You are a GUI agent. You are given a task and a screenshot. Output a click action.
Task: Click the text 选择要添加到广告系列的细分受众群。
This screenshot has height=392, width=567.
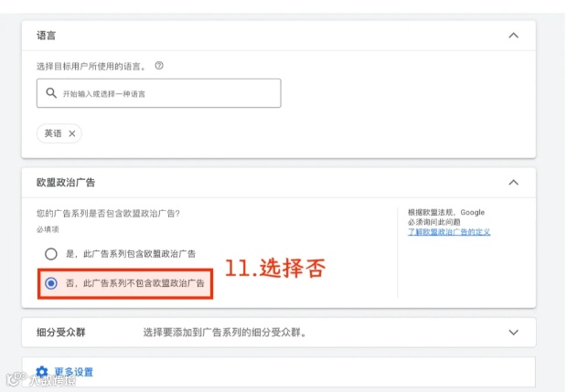point(225,333)
